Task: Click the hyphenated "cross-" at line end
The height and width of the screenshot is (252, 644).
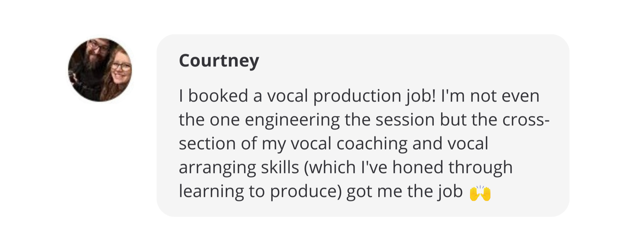Action: click(526, 120)
